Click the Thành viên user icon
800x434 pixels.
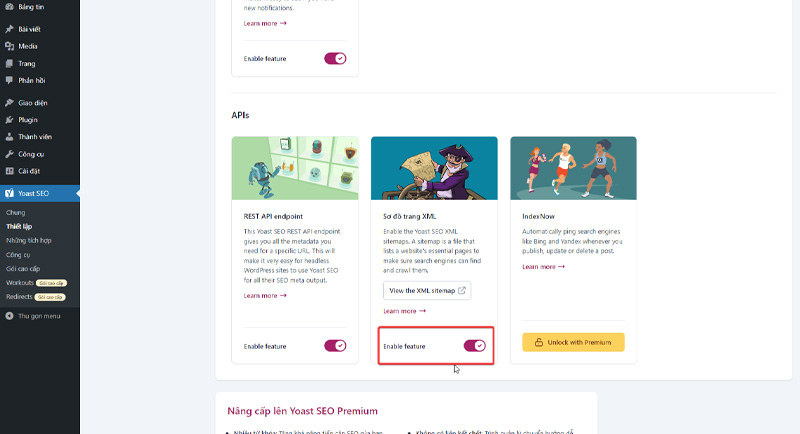(9, 137)
